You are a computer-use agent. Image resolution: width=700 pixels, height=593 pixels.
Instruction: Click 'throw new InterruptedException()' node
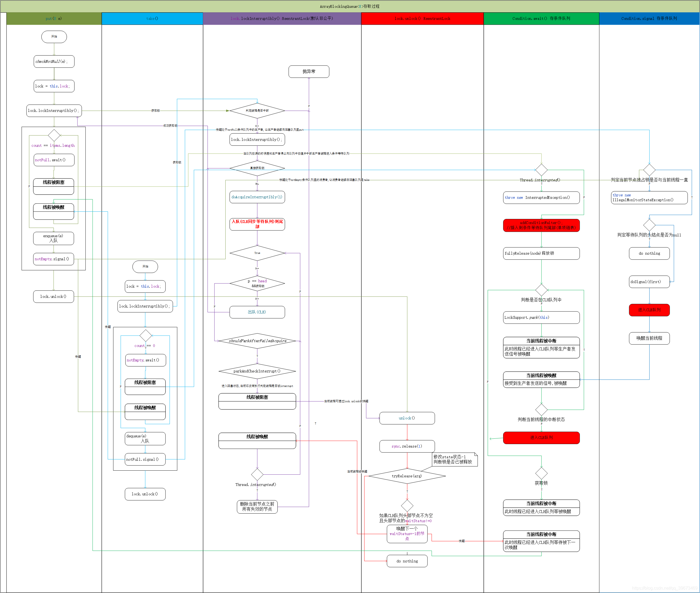(x=541, y=198)
